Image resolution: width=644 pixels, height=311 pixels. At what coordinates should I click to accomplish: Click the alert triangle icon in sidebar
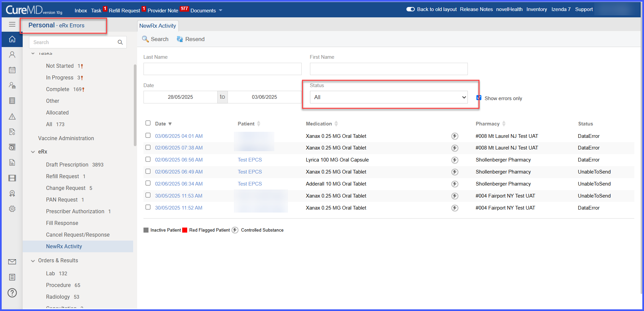[x=12, y=116]
